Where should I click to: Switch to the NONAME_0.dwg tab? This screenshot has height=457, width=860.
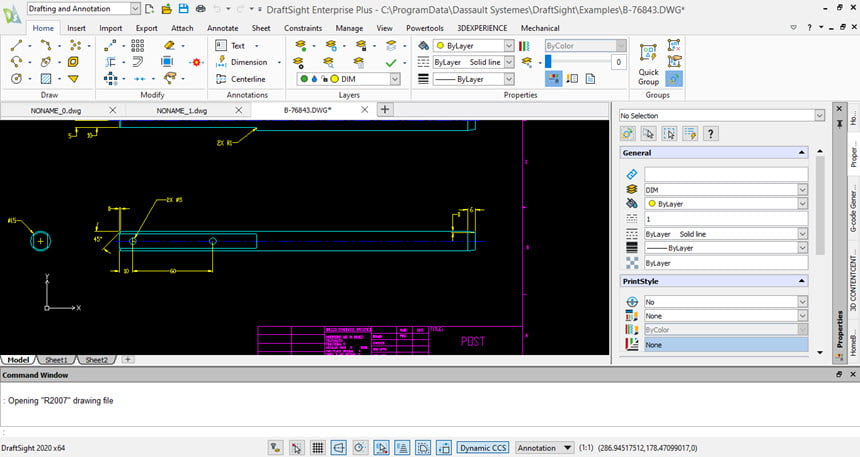tap(56, 110)
